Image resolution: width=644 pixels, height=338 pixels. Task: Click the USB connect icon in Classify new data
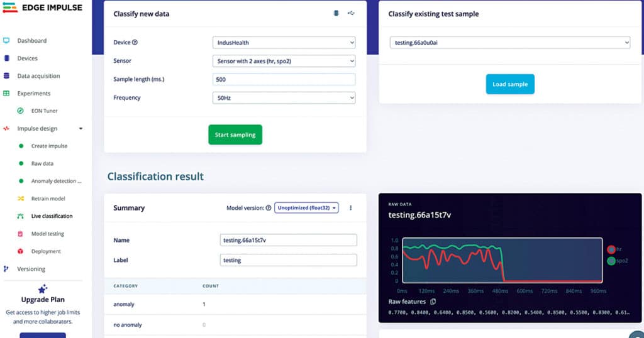[351, 13]
